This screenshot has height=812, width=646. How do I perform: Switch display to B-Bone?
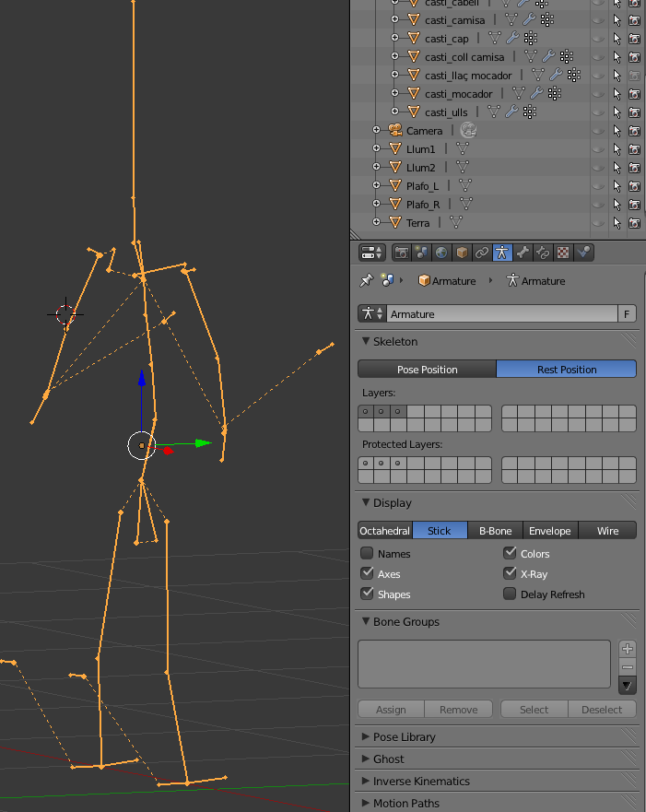coord(495,530)
